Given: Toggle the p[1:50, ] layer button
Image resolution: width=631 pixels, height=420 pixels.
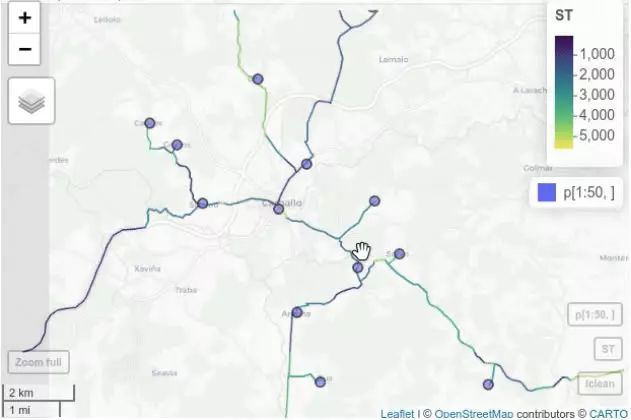Looking at the screenshot, I should pos(595,315).
